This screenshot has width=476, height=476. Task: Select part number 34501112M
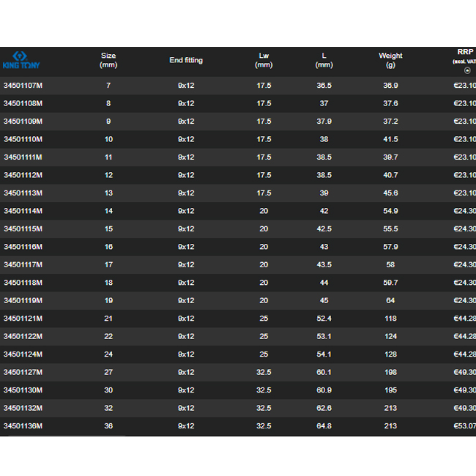(x=23, y=175)
